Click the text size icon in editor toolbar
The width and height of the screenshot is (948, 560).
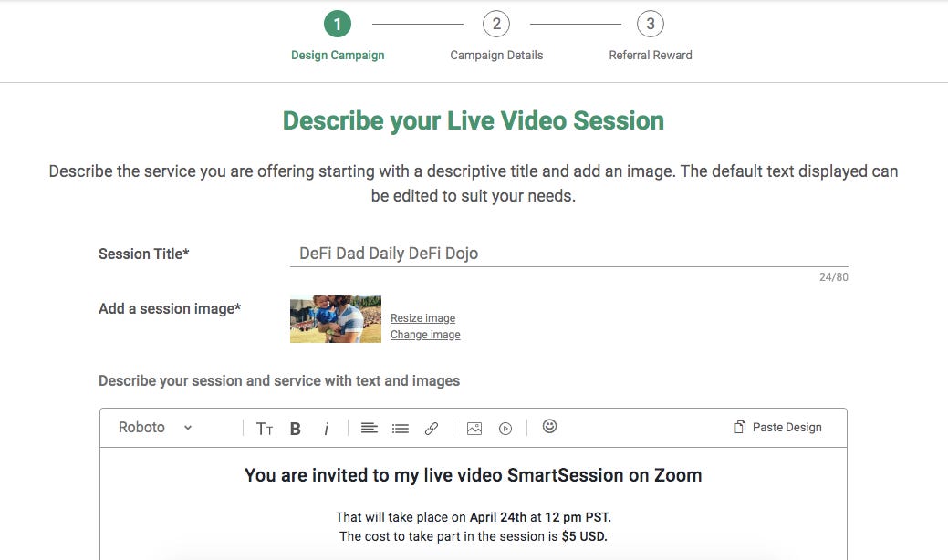(265, 429)
